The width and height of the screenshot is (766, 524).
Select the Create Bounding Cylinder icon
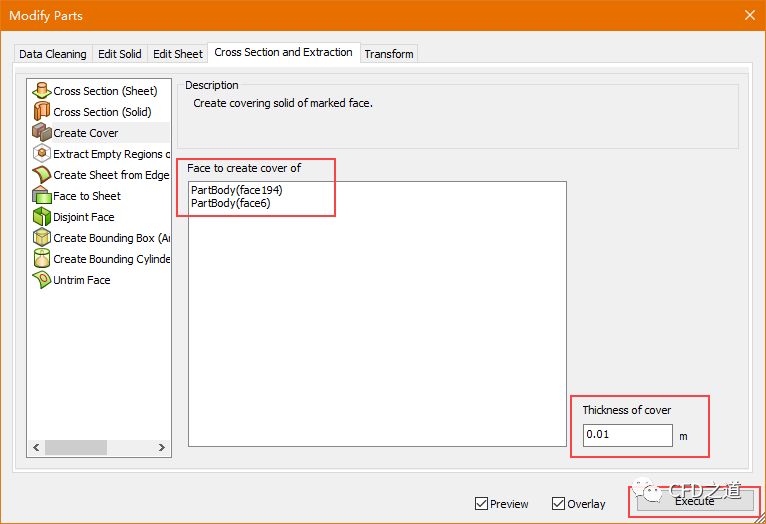pos(42,259)
